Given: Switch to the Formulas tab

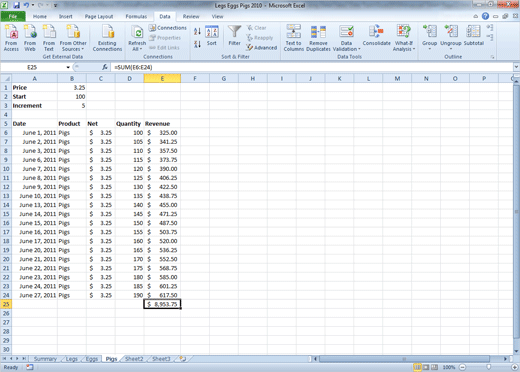Looking at the screenshot, I should (x=136, y=16).
